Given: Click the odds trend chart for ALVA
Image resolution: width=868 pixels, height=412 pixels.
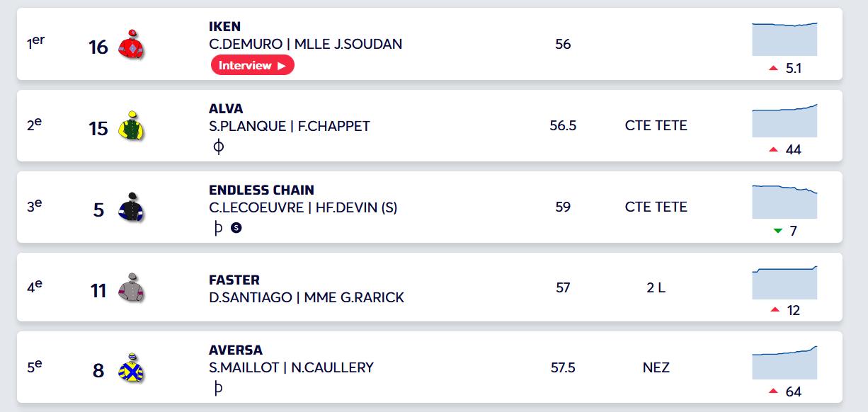Looking at the screenshot, I should pyautogui.click(x=784, y=120).
